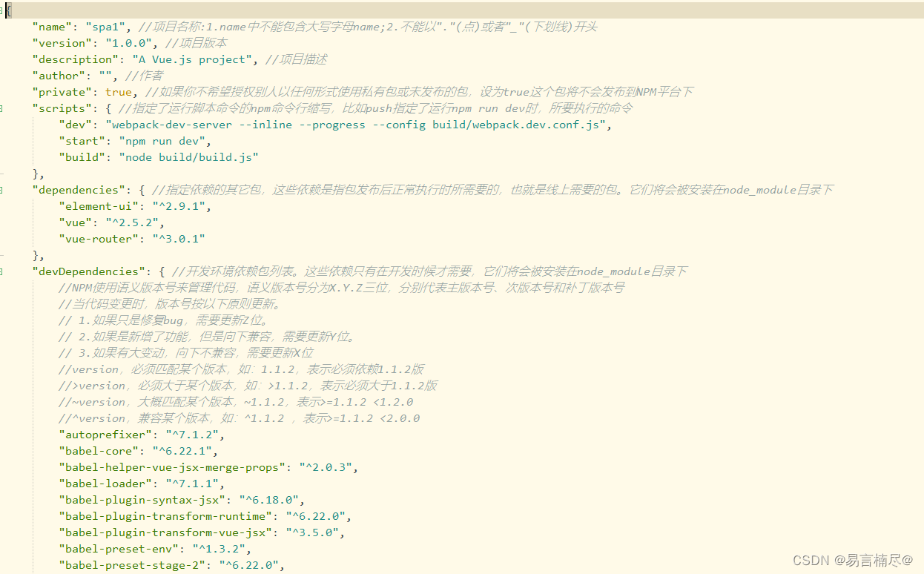Screen dimensions: 924x574
Task: Click the version value 1.0.0
Action: 130,42
